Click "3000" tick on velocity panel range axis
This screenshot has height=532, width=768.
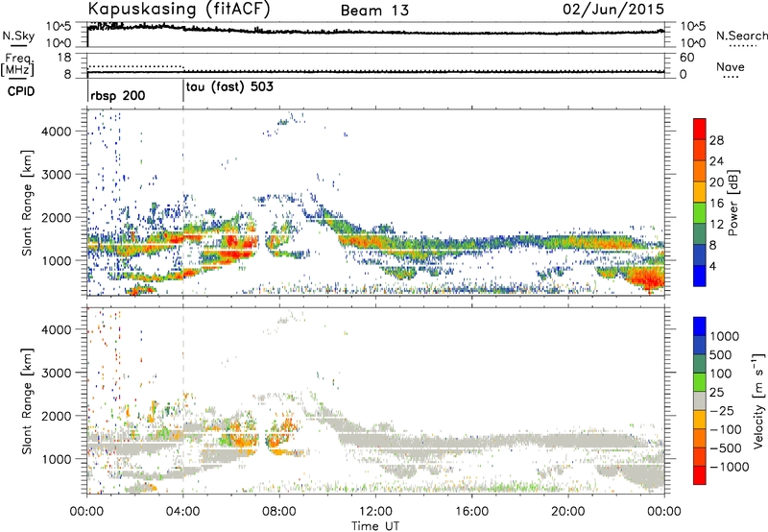57,373
